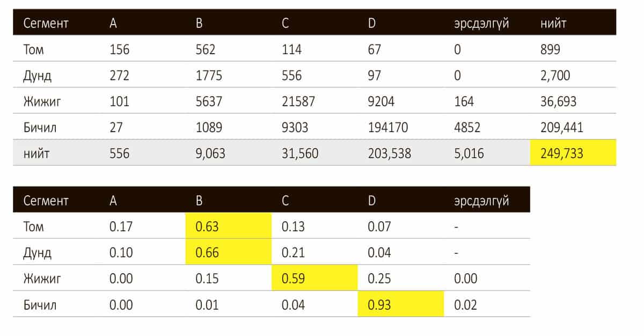Image resolution: width=644 pixels, height=336 pixels.
Task: Select the highlighted 0.66 cell
Action: (229, 252)
